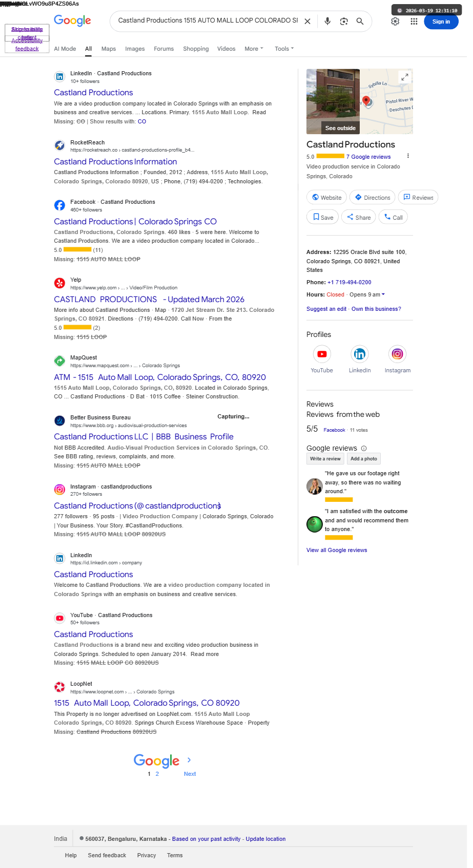Open ATM - 1515 Auto Mall Loop result
This screenshot has height=868, width=473.
(160, 377)
